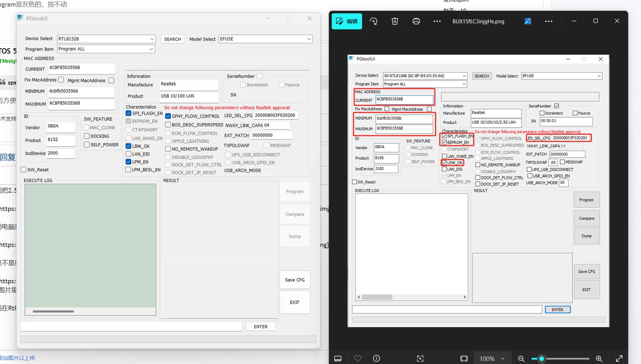This screenshot has width=641, height=364.
Task: Click the heart favorite icon
Action: coord(358,358)
